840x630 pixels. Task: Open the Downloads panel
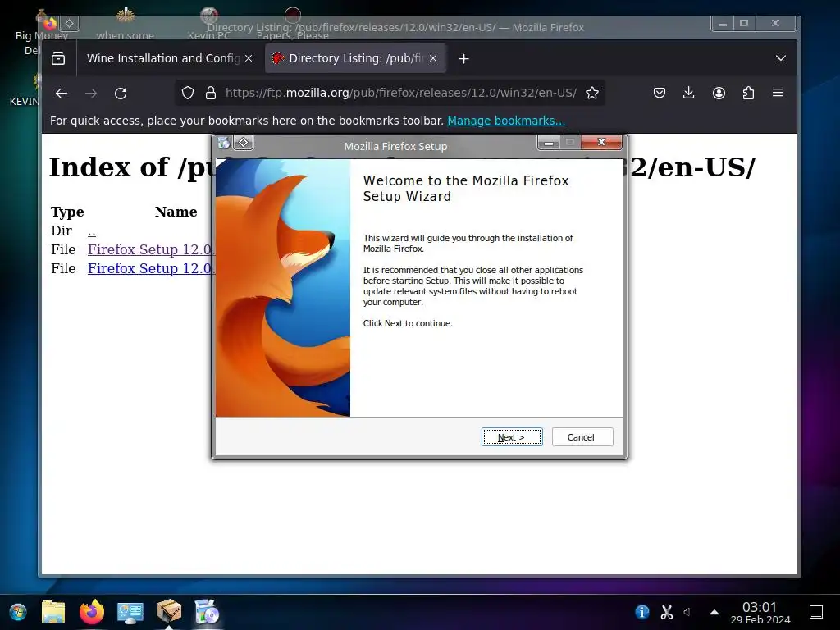point(689,94)
